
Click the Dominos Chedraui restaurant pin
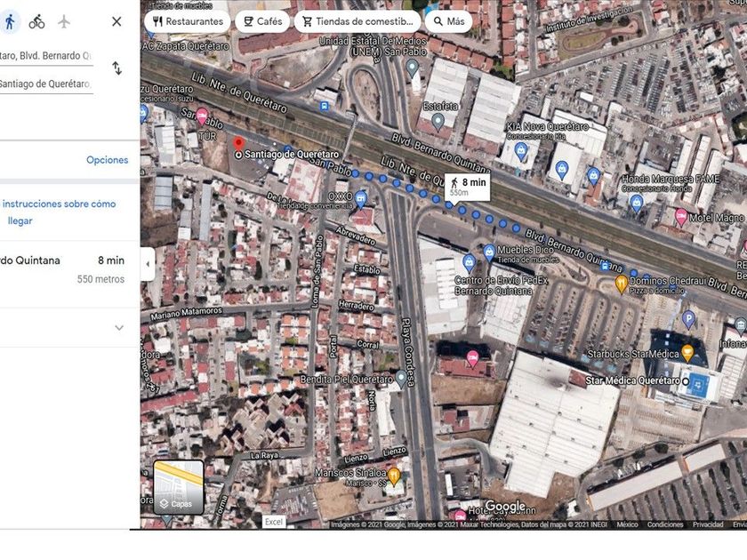622,283
